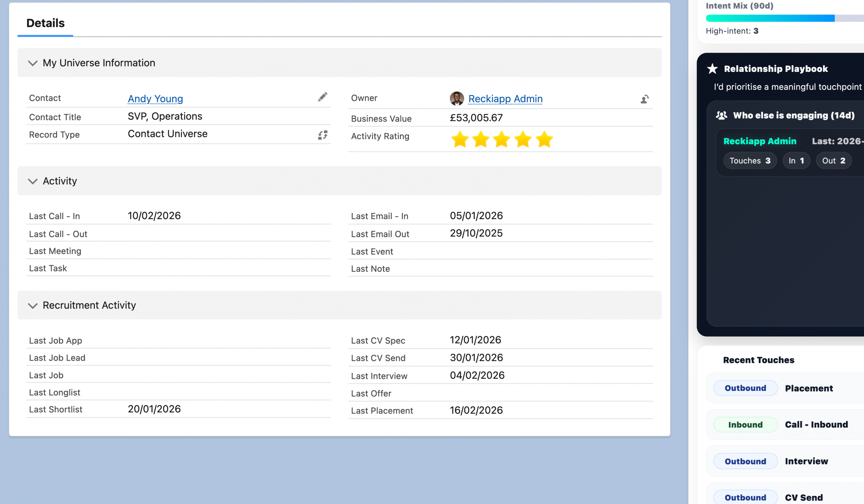Click the Relationship Playbook star icon
This screenshot has height=504, width=864.
click(712, 69)
